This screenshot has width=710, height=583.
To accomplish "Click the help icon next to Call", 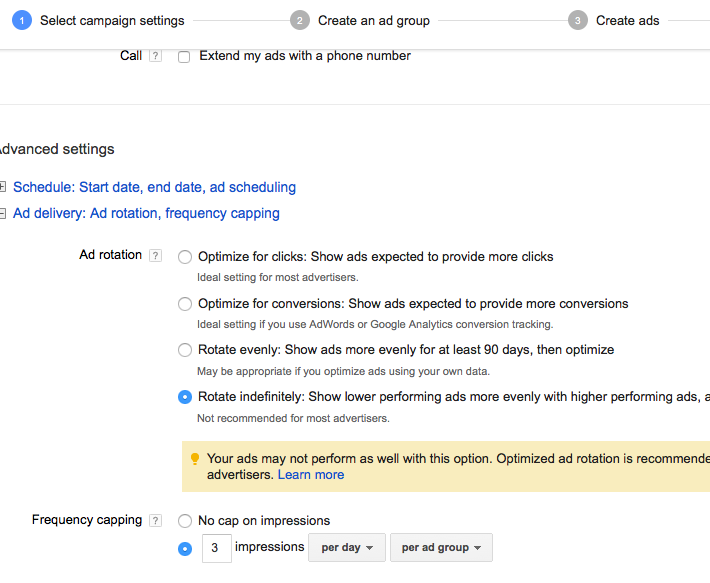I will [155, 57].
